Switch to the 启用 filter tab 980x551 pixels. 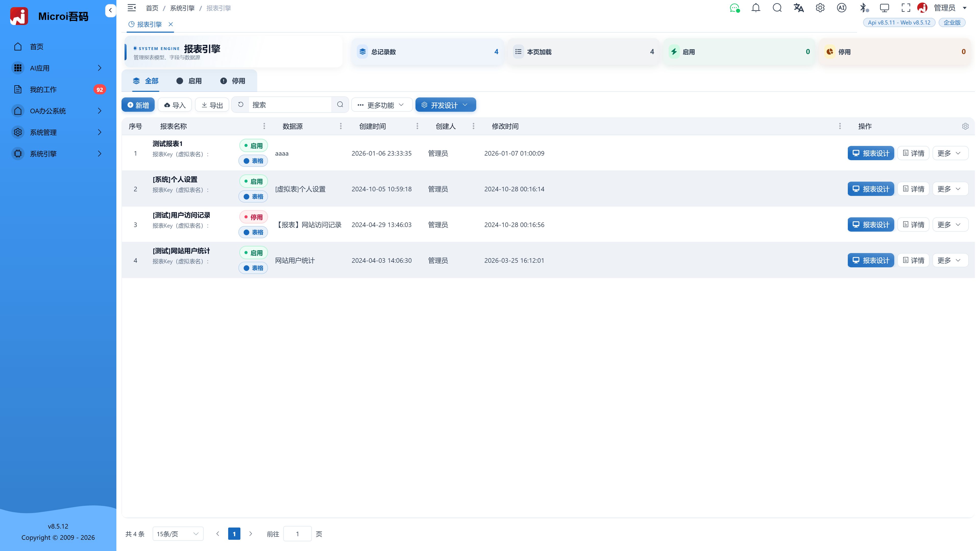coord(189,81)
